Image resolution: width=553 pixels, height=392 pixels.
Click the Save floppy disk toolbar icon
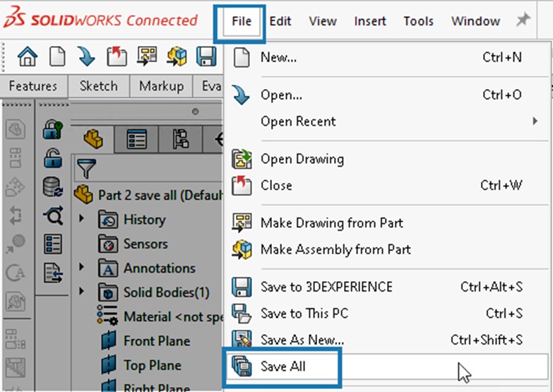[x=206, y=57]
